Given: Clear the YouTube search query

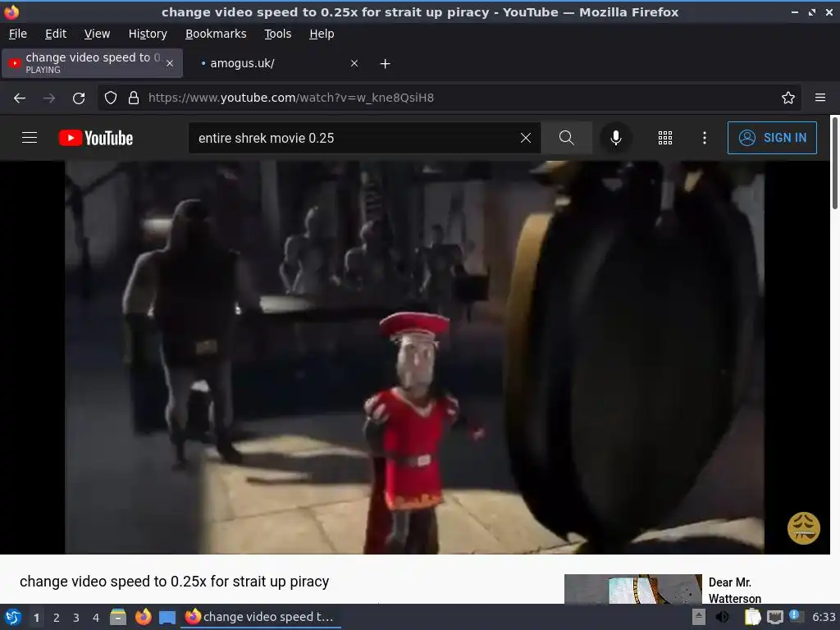Looking at the screenshot, I should [526, 138].
